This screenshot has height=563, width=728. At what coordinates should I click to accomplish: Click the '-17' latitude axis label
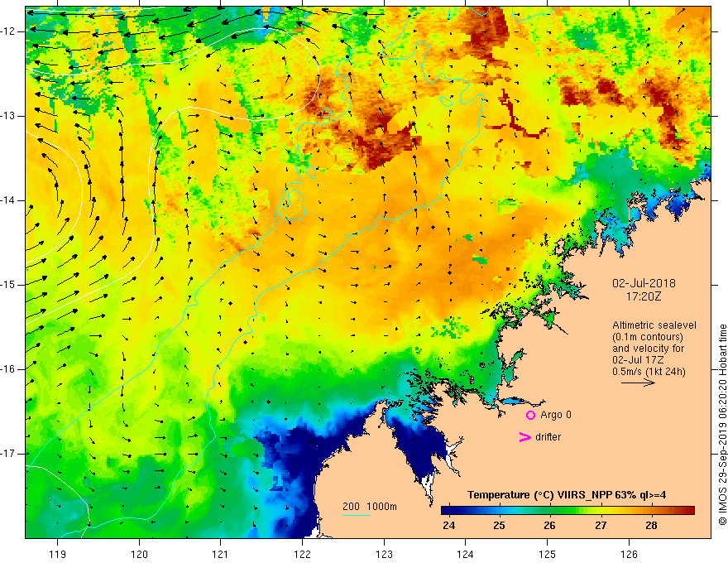pos(8,454)
